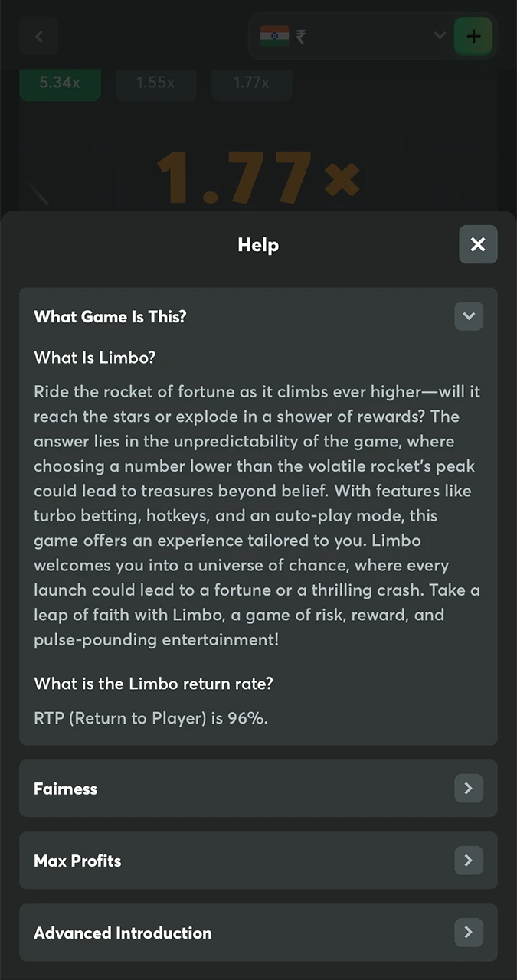Open the Max Profits help topic label

(x=77, y=861)
